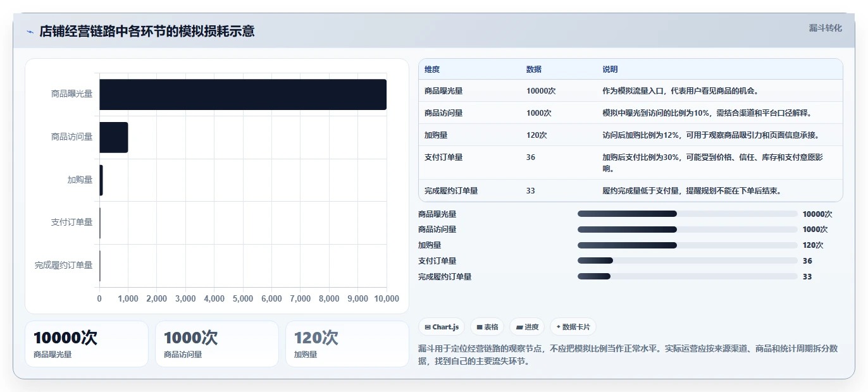Click the 支付订单量 label in the progress list
This screenshot has height=392, width=868.
(x=437, y=261)
